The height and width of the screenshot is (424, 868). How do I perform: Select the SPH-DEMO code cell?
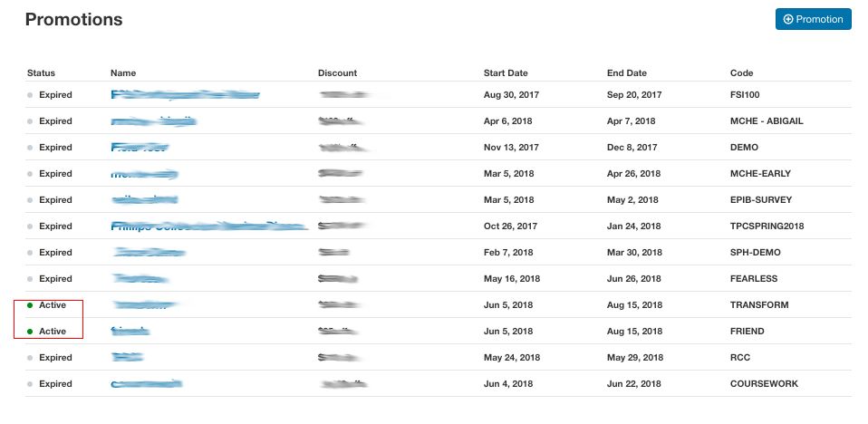pos(755,253)
